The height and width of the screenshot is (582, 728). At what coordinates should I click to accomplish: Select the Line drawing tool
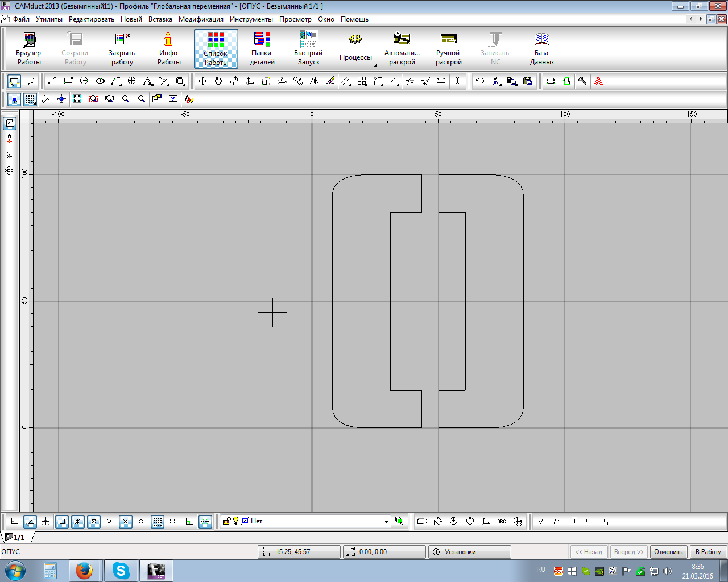[52, 81]
